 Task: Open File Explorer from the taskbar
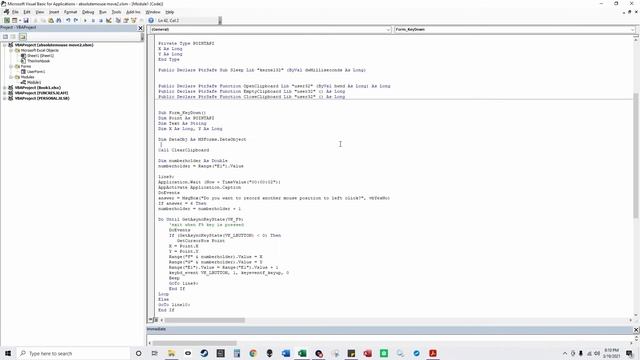click(x=171, y=353)
